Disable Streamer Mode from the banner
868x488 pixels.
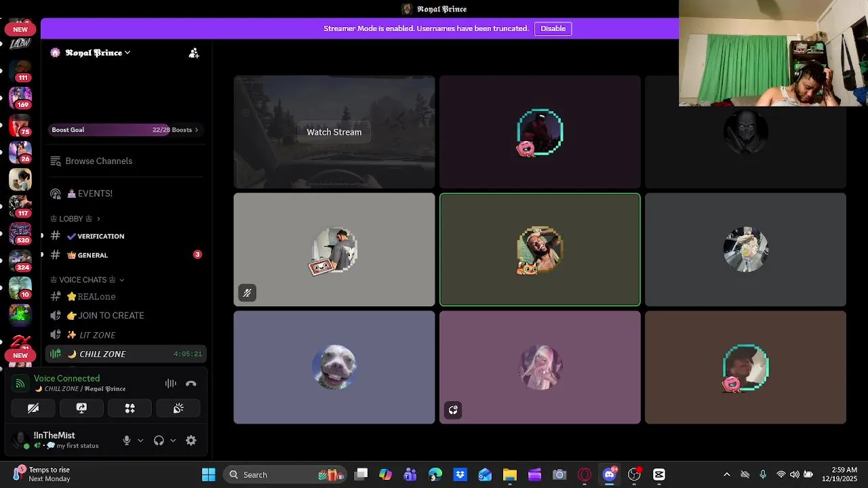coord(553,28)
